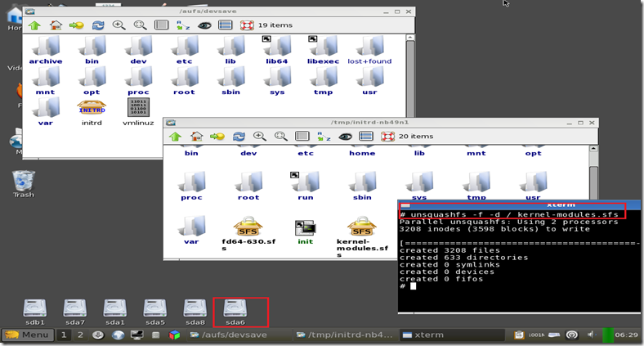Select the initrd file icon
Screen dimensions: 644x346
click(x=92, y=112)
